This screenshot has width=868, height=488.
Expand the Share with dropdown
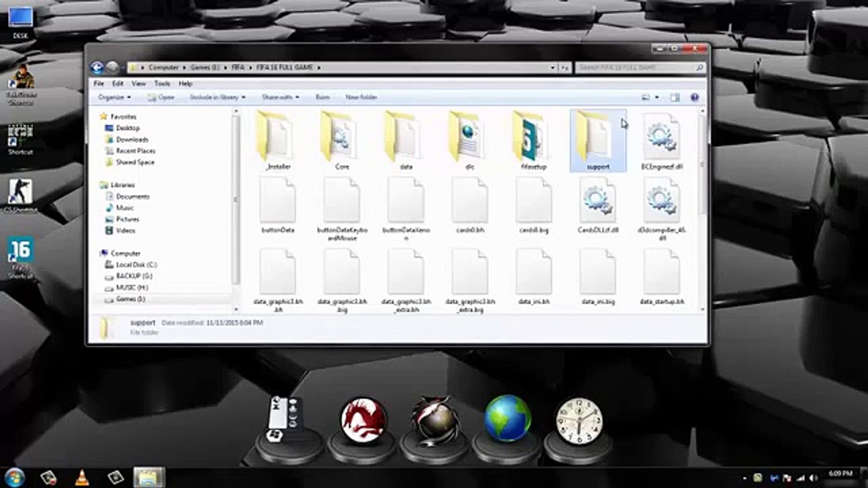pos(280,97)
